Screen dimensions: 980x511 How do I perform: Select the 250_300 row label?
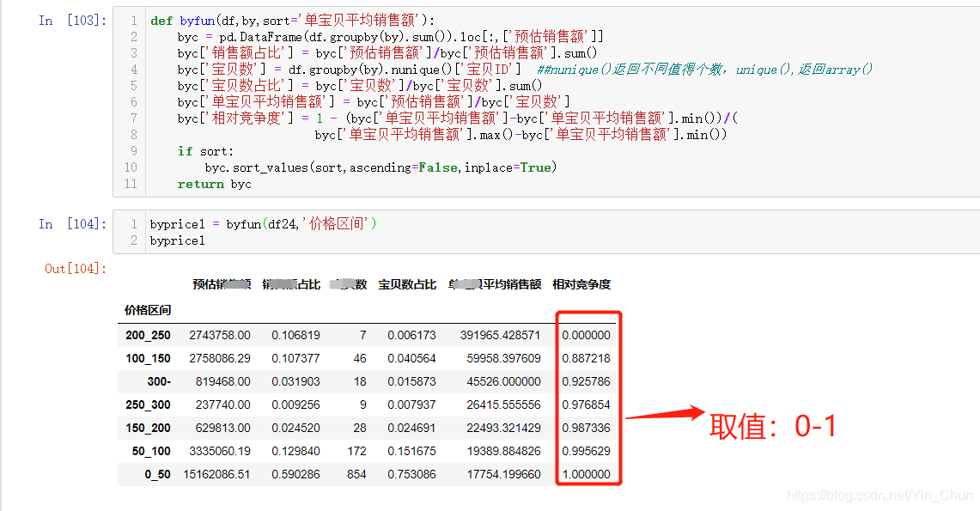point(148,405)
